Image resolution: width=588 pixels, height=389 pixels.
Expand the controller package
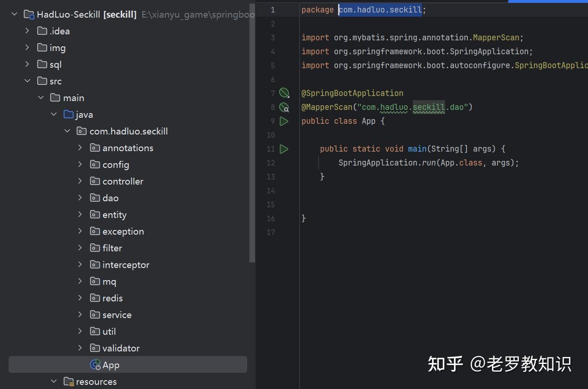click(x=80, y=181)
